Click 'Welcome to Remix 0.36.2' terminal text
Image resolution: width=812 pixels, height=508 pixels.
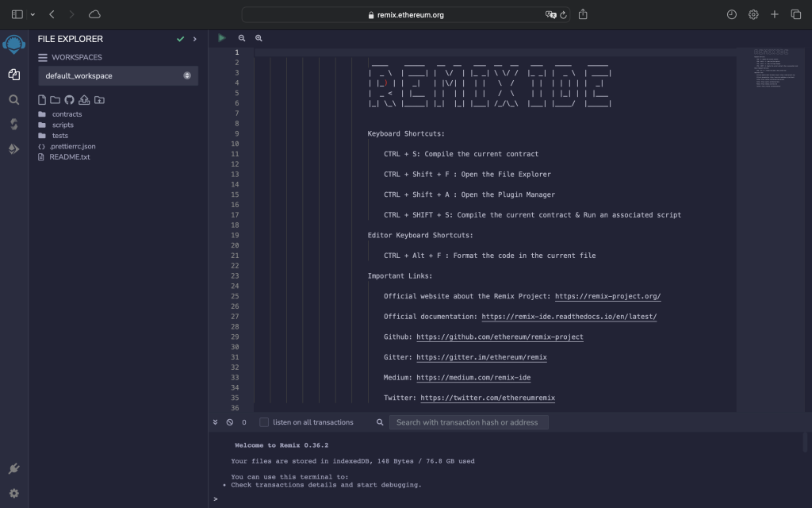[x=282, y=445]
